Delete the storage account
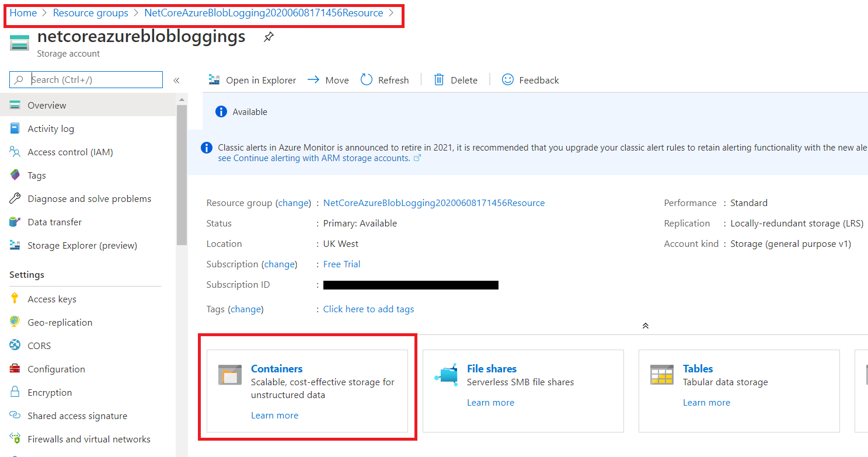This screenshot has height=457, width=868. [463, 79]
